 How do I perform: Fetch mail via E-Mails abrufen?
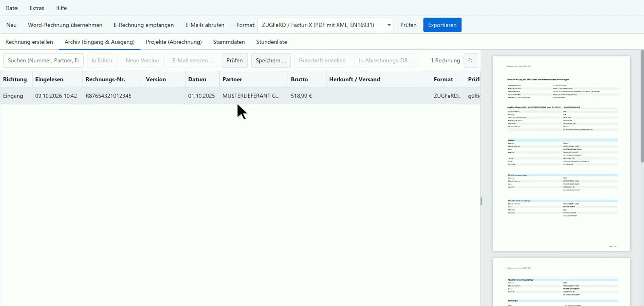[x=205, y=25]
